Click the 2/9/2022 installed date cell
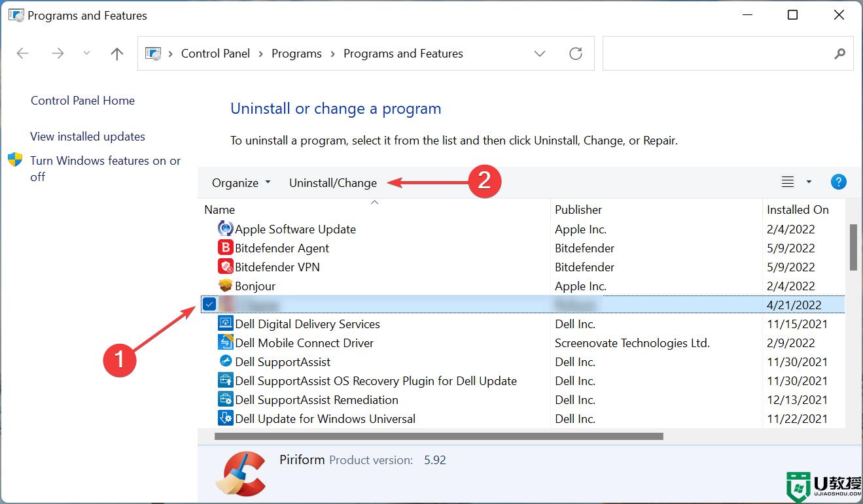 (791, 343)
